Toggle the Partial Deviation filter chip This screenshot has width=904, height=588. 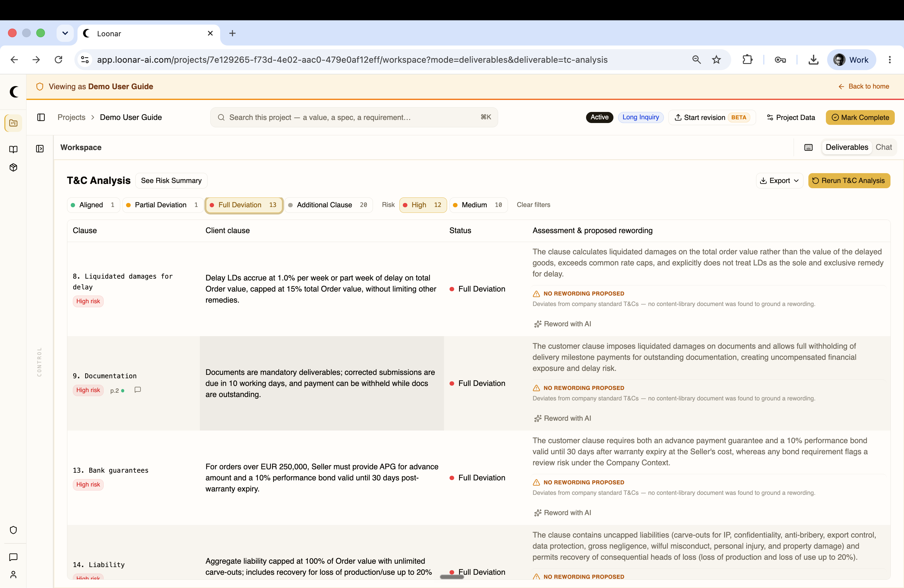[163, 205]
